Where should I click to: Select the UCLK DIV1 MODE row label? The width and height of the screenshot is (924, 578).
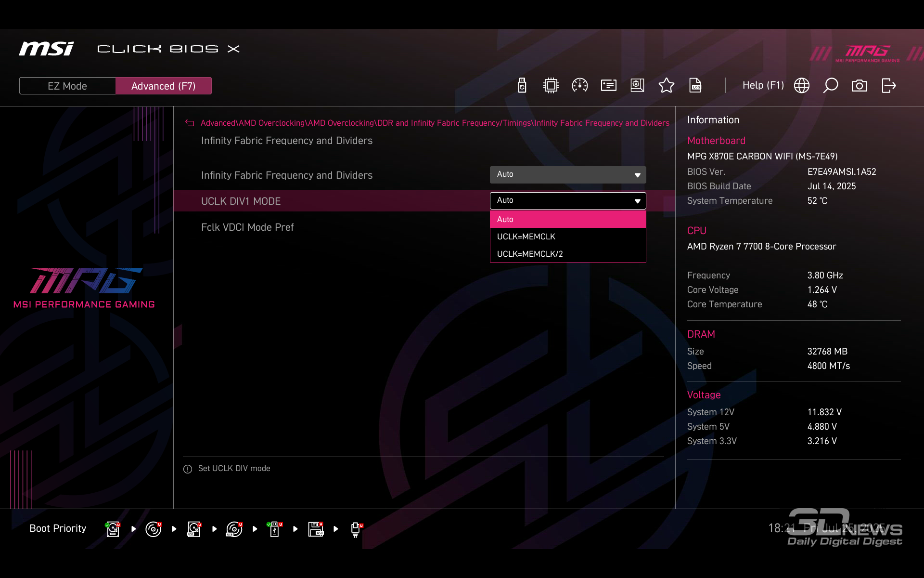click(x=241, y=201)
